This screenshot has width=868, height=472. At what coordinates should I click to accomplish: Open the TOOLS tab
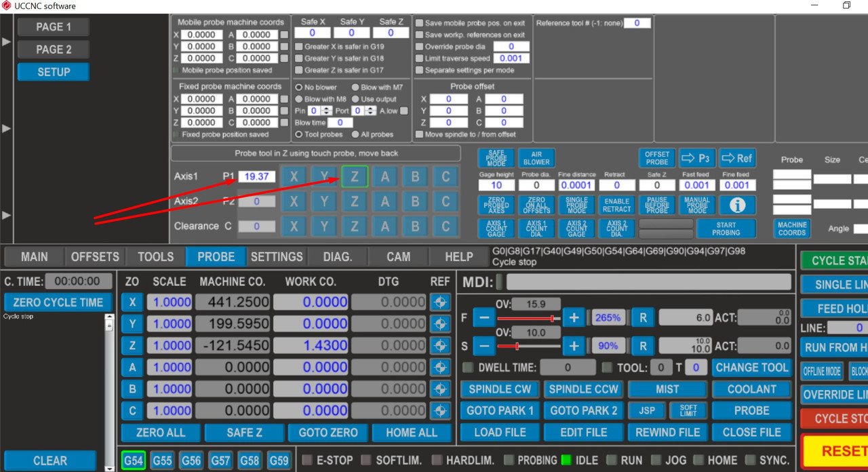point(155,257)
